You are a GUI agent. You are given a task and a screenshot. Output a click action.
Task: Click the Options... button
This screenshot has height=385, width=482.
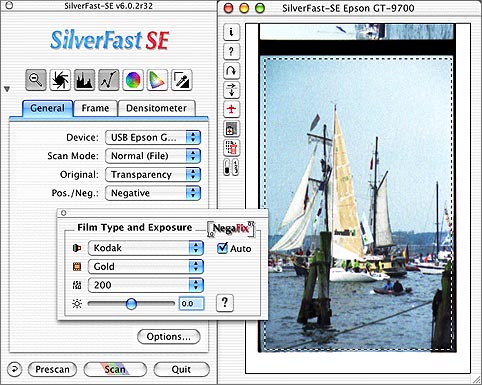tap(169, 337)
